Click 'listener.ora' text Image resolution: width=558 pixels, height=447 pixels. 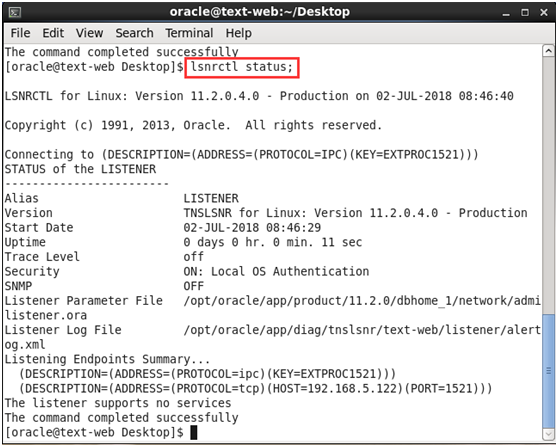46,315
